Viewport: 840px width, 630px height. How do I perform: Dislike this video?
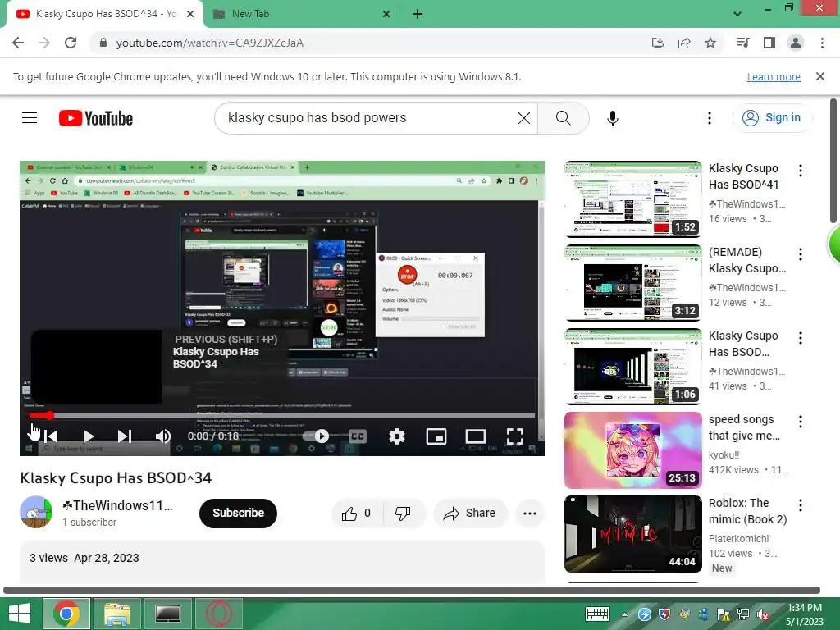(x=403, y=514)
